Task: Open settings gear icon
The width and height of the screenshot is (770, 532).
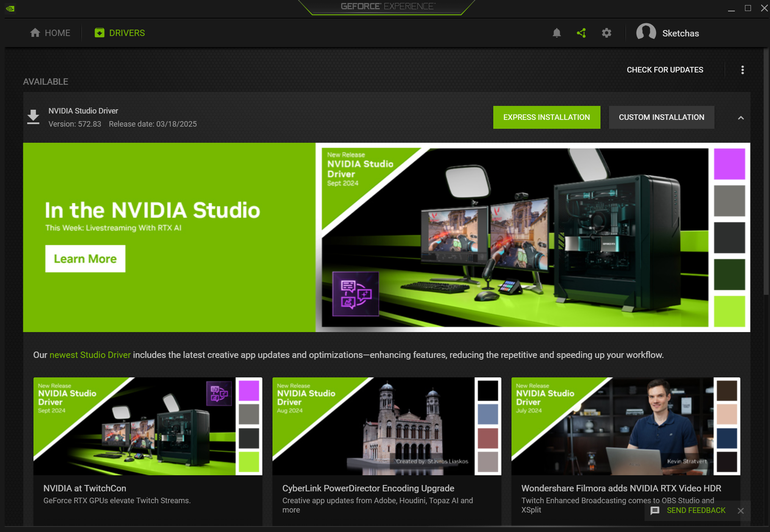Action: [x=606, y=33]
